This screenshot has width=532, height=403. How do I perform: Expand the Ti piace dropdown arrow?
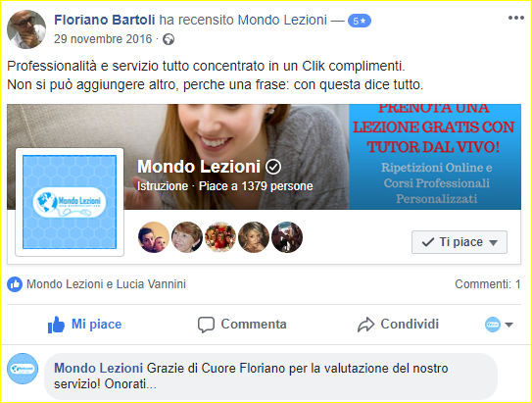coord(494,242)
